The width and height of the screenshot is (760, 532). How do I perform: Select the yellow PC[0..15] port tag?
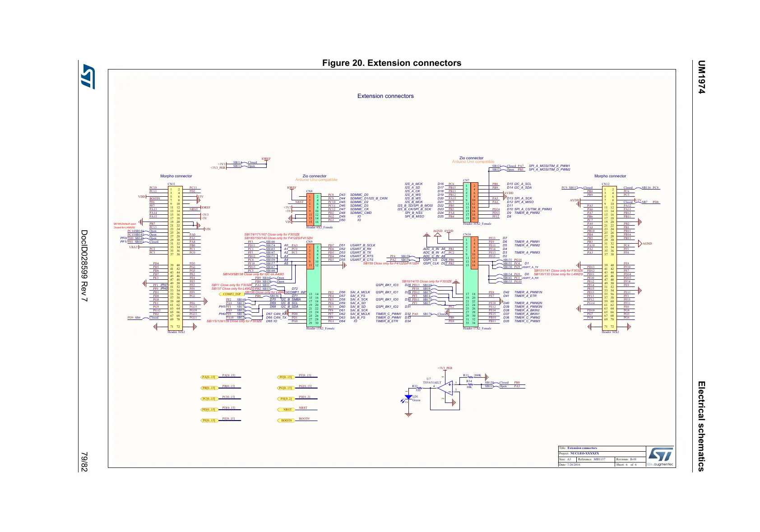click(209, 399)
